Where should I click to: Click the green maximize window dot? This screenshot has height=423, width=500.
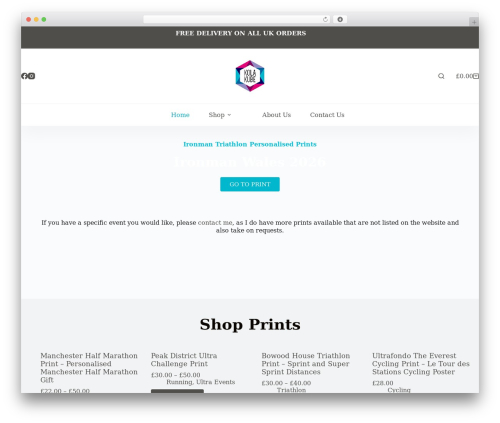pyautogui.click(x=44, y=20)
